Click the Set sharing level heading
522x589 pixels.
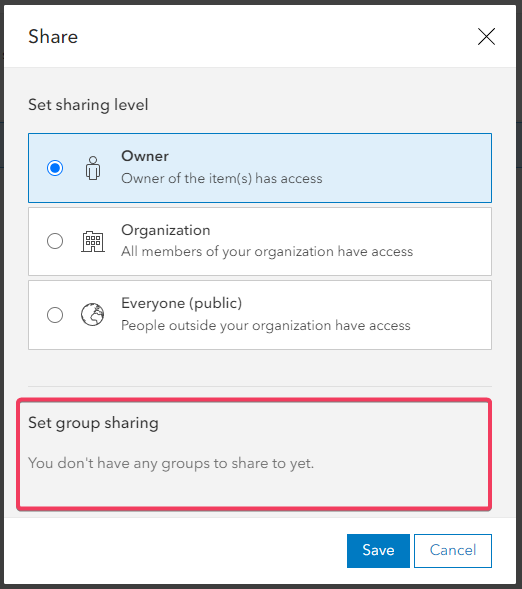[x=88, y=105]
